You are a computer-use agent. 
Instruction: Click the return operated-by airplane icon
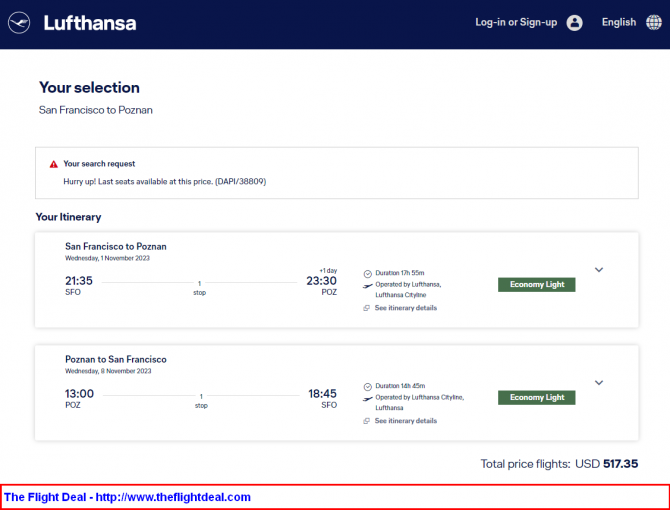[x=367, y=399]
